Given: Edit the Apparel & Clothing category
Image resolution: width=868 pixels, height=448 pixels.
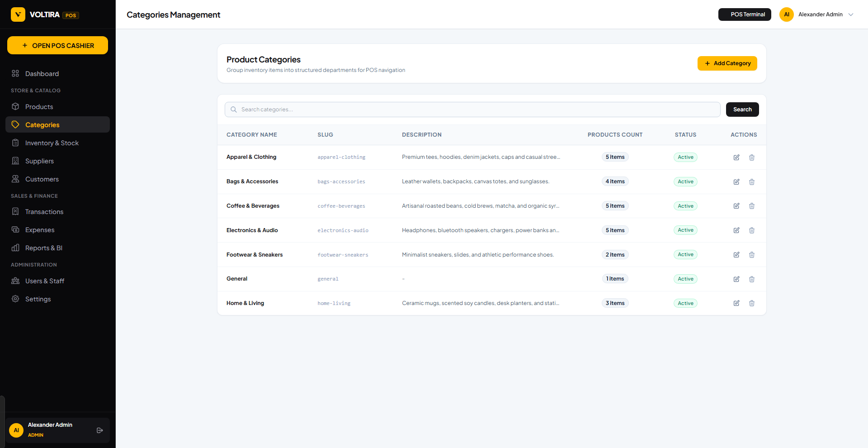Looking at the screenshot, I should pos(736,157).
